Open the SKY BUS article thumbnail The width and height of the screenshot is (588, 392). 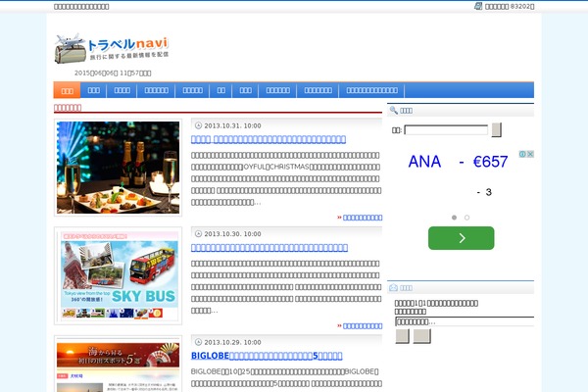click(119, 275)
